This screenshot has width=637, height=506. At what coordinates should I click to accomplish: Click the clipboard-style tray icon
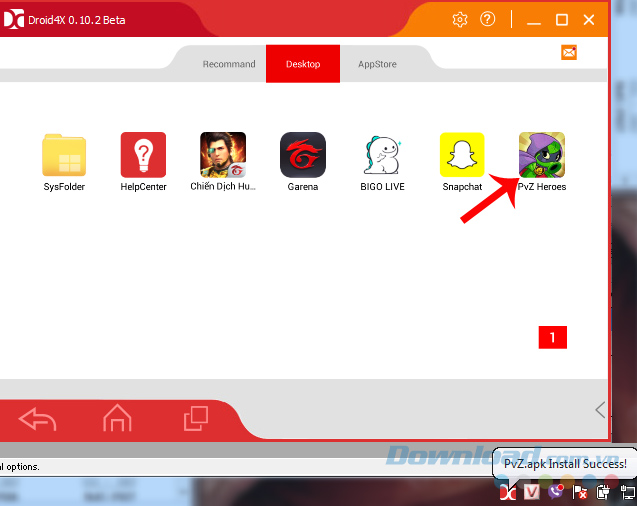pyautogui.click(x=603, y=493)
